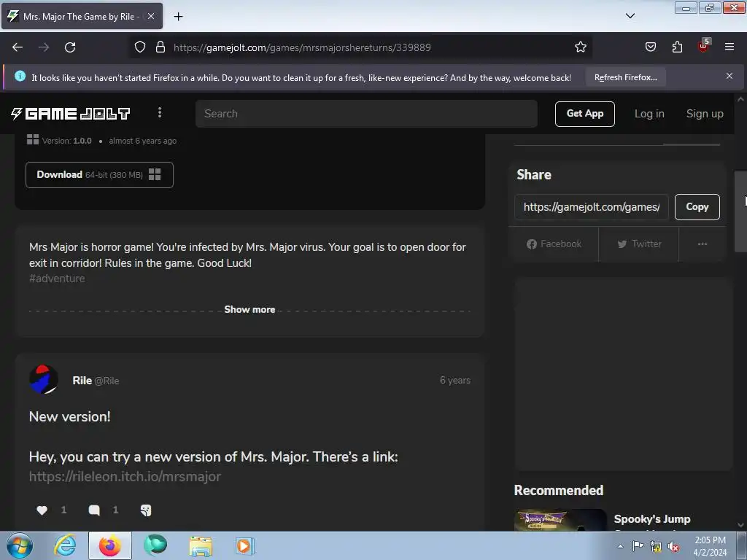Open the Spooky's Jump title link
The height and width of the screenshot is (560, 747).
tap(651, 519)
